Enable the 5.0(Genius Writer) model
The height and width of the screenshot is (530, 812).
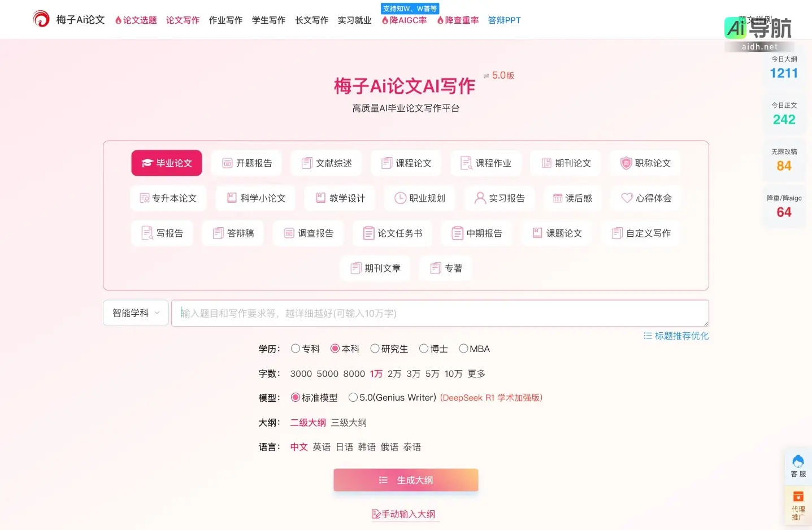coord(353,397)
